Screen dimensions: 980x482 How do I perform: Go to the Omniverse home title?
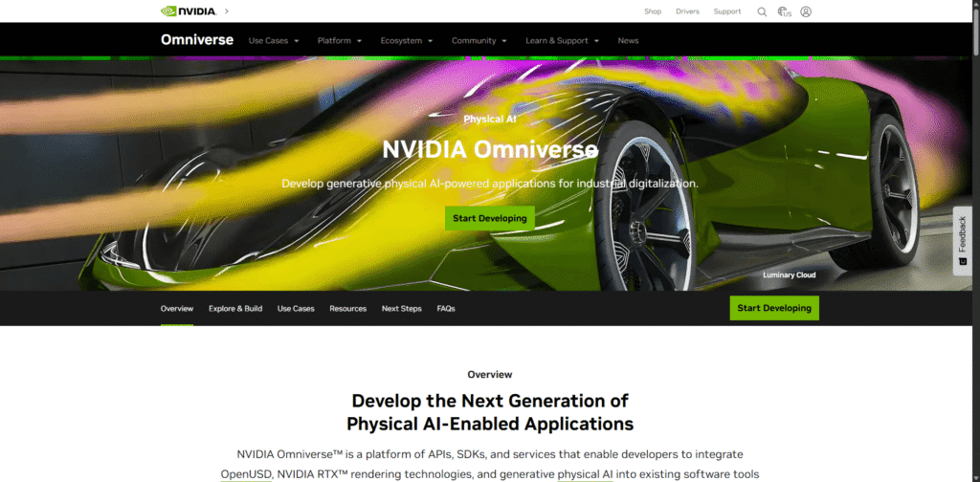(x=197, y=40)
